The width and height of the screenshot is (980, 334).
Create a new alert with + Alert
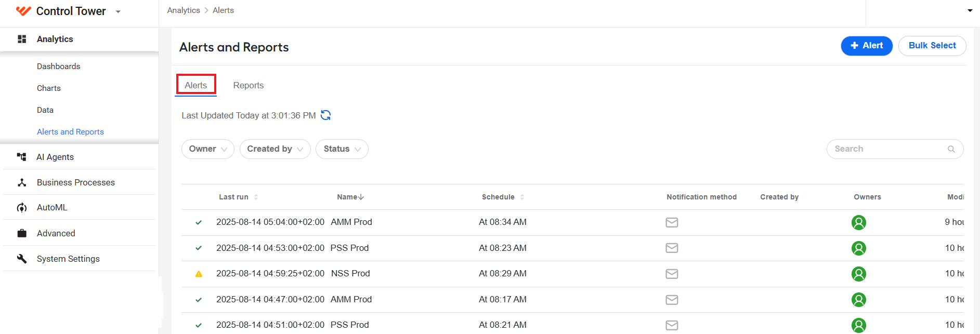(867, 46)
